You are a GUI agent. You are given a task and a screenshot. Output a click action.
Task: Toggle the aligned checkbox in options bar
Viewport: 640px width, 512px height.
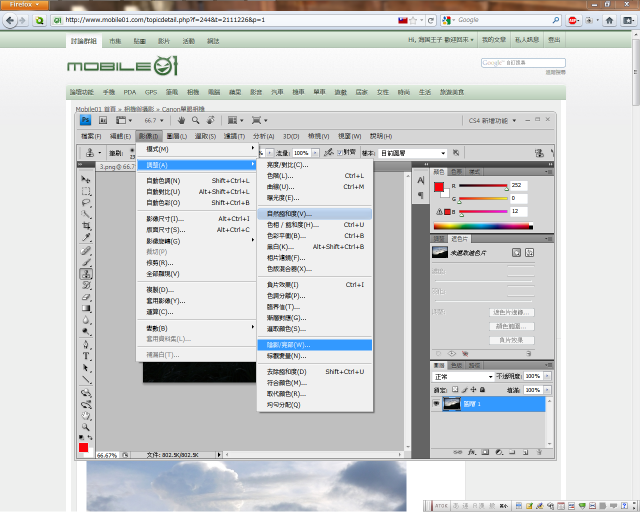[x=340, y=153]
